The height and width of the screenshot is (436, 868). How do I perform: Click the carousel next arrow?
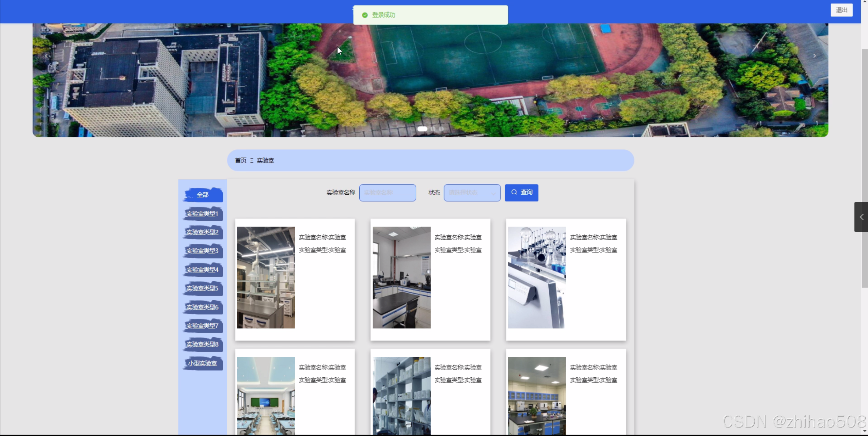(x=814, y=56)
